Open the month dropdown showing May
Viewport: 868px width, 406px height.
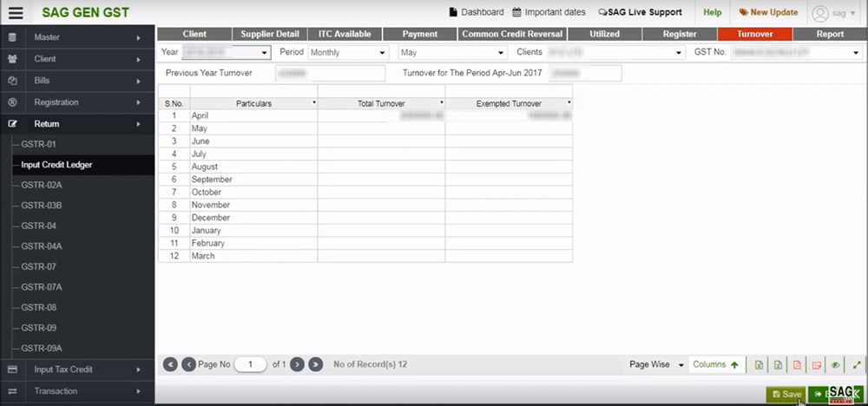[452, 53]
